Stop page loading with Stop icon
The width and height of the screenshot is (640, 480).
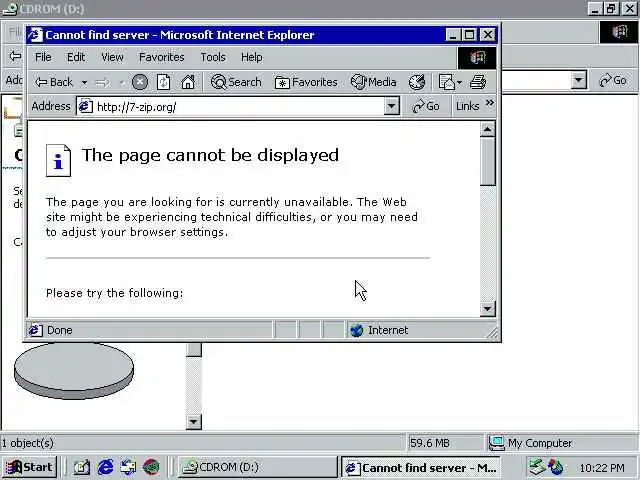pos(140,82)
